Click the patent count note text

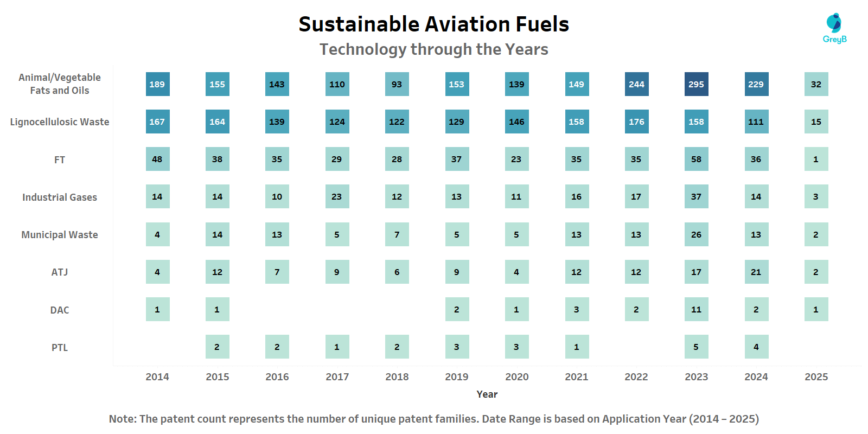pos(433,419)
